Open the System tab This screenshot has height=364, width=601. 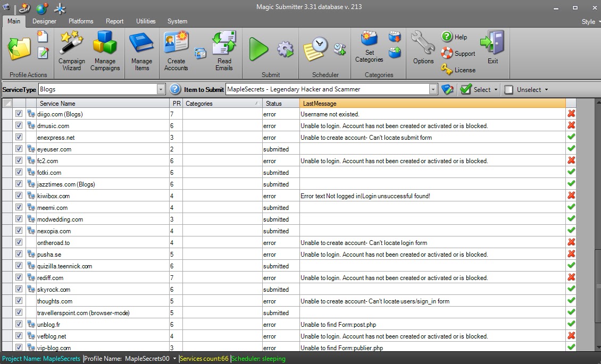click(177, 21)
